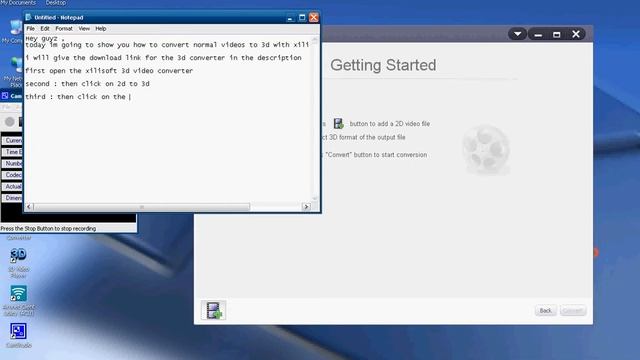Open the converter window dropdown arrow menu
The width and height of the screenshot is (640, 360).
point(517,34)
